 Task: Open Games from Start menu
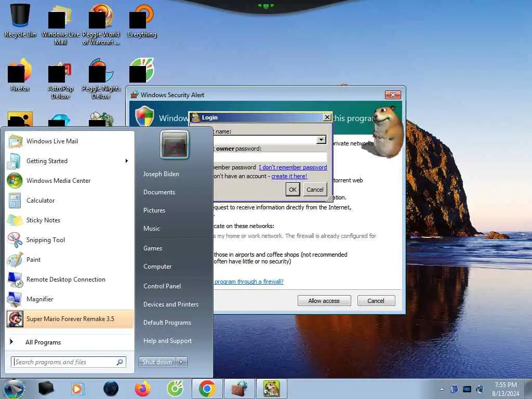(153, 248)
